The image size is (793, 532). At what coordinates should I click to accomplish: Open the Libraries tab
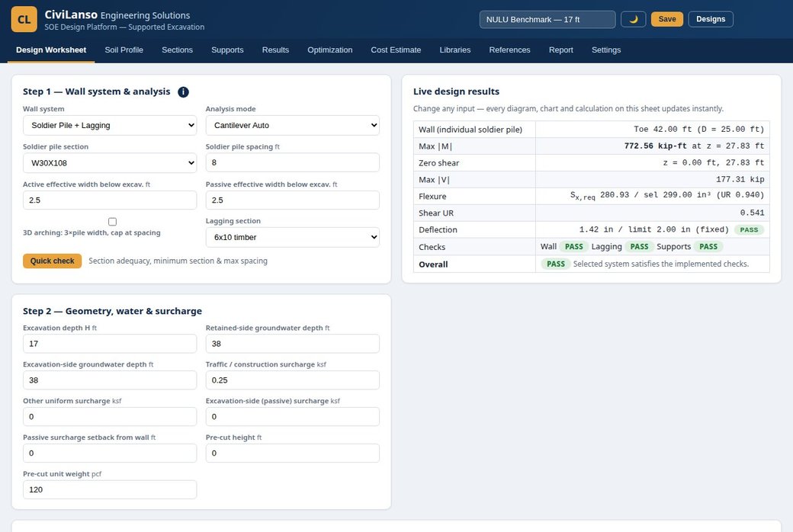455,50
